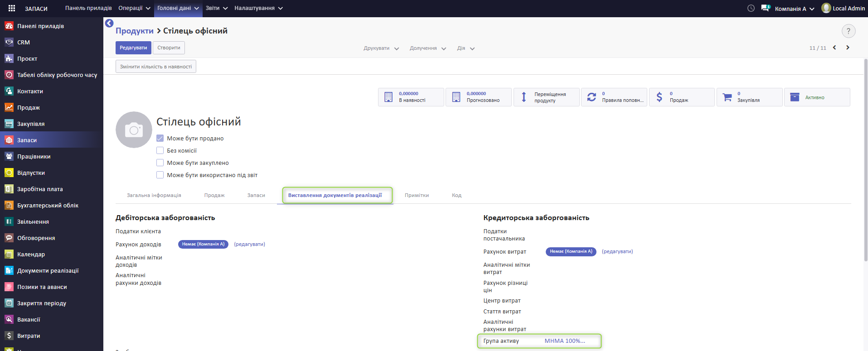Viewport: 868px width, 351px height.
Task: Open Контакти module in sidebar
Action: 52,91
